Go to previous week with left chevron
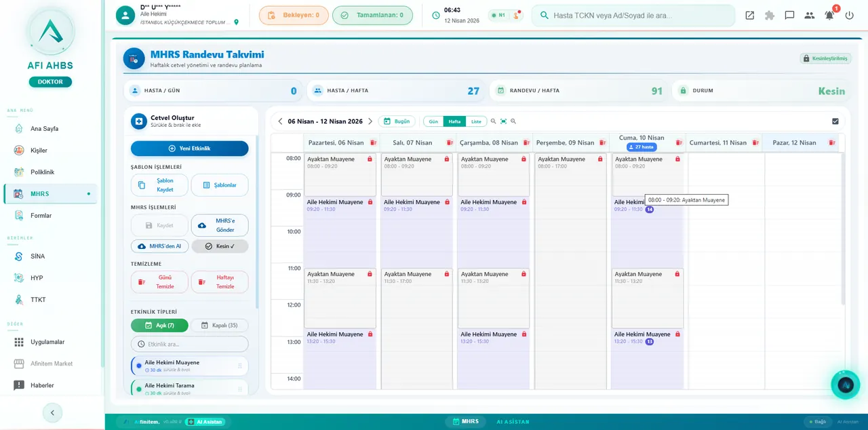This screenshot has width=868, height=430. [280, 121]
